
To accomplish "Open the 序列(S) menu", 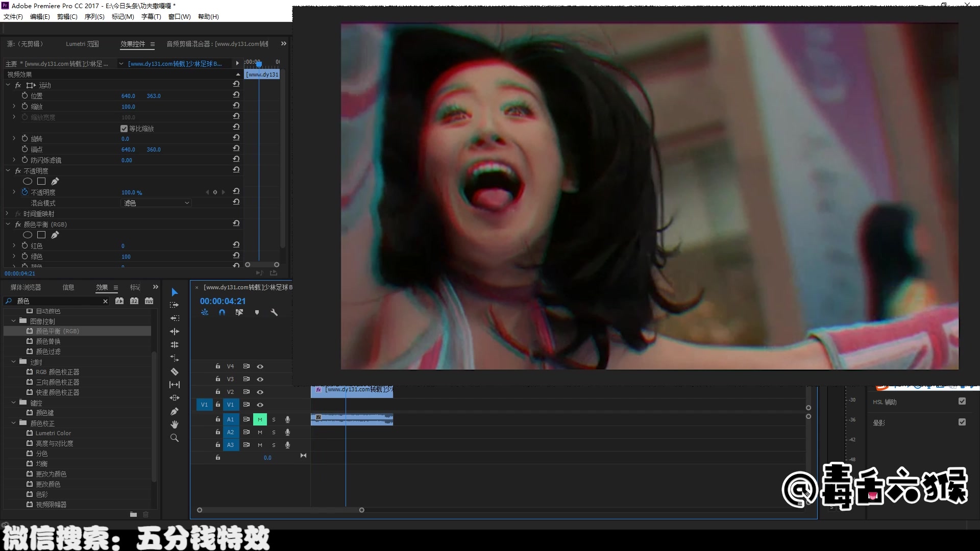I will 94,16.
